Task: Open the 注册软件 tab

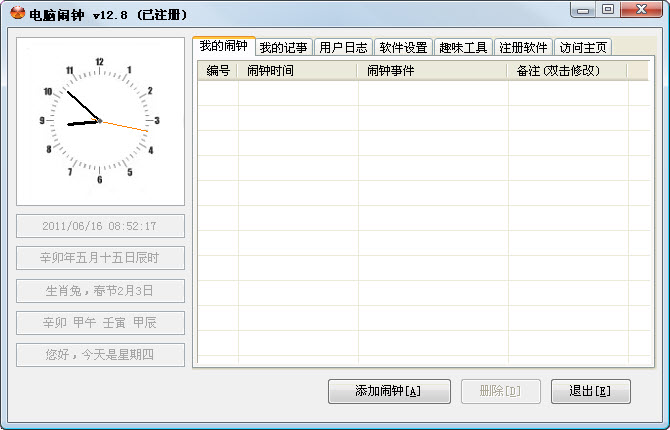Action: pyautogui.click(x=523, y=47)
